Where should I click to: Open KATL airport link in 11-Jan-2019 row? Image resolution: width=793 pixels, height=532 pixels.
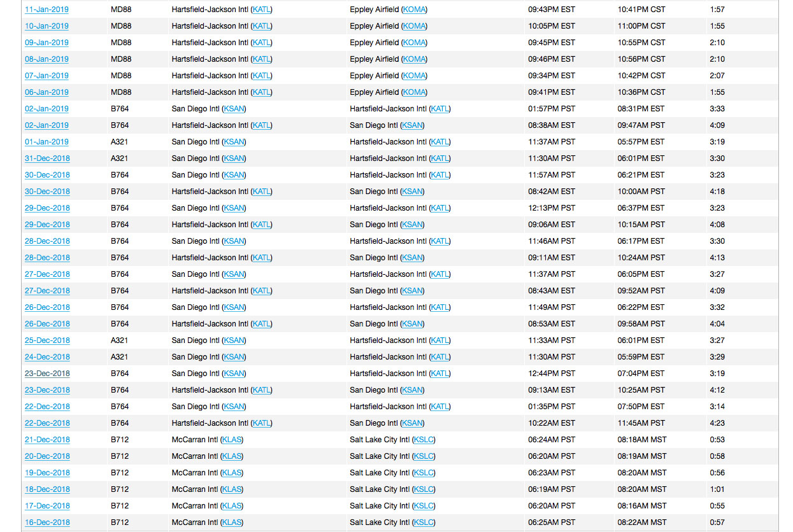tap(262, 10)
